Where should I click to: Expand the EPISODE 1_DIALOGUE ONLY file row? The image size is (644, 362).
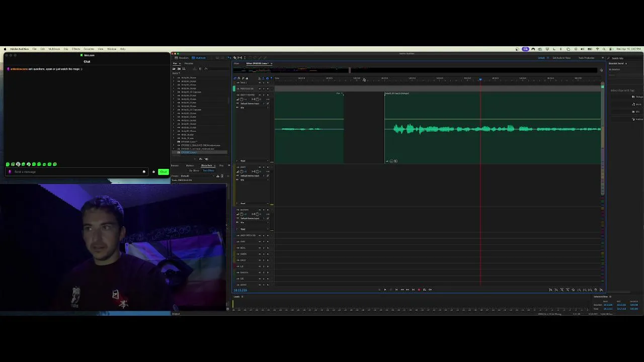coord(174,145)
